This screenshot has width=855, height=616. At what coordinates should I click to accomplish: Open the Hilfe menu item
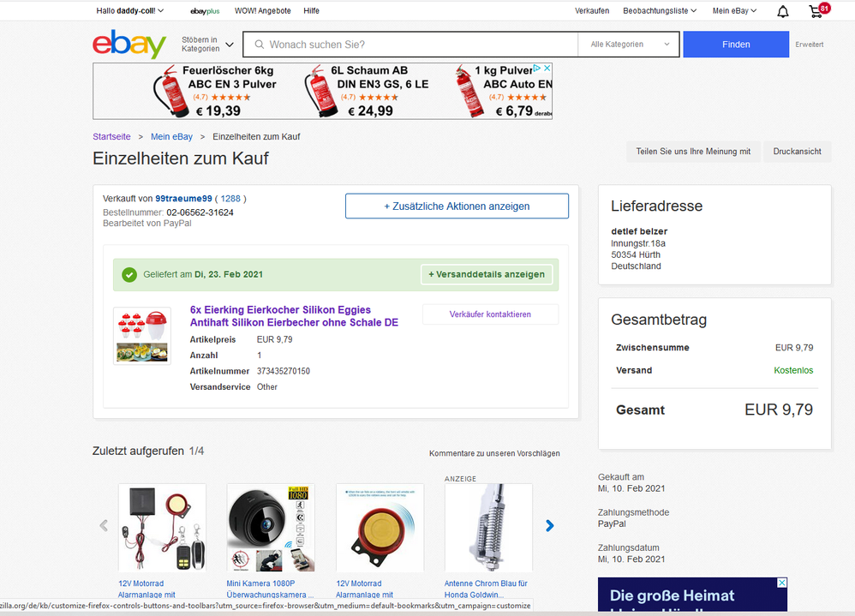click(312, 11)
